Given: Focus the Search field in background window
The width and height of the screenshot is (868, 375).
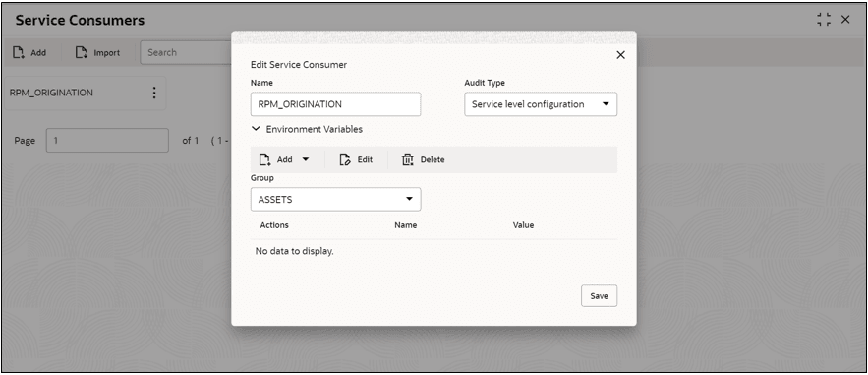Looking at the screenshot, I should coord(186,52).
